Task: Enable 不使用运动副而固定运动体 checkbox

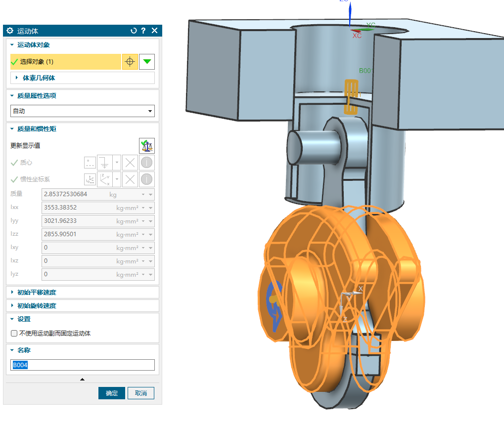Action: (14, 334)
